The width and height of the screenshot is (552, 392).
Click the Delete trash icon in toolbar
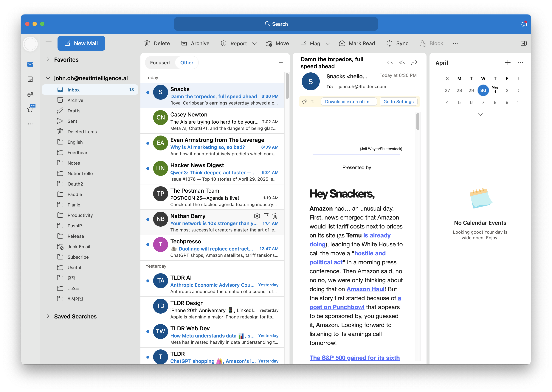pyautogui.click(x=147, y=43)
